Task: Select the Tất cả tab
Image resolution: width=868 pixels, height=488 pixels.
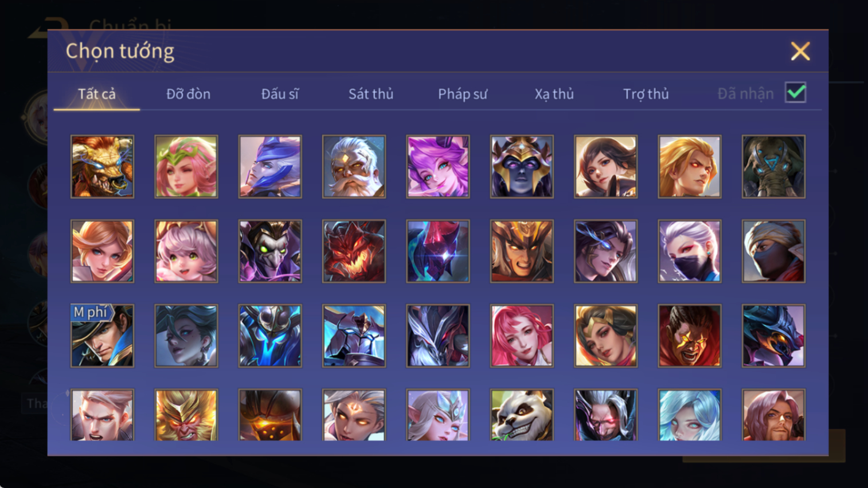Action: click(97, 94)
